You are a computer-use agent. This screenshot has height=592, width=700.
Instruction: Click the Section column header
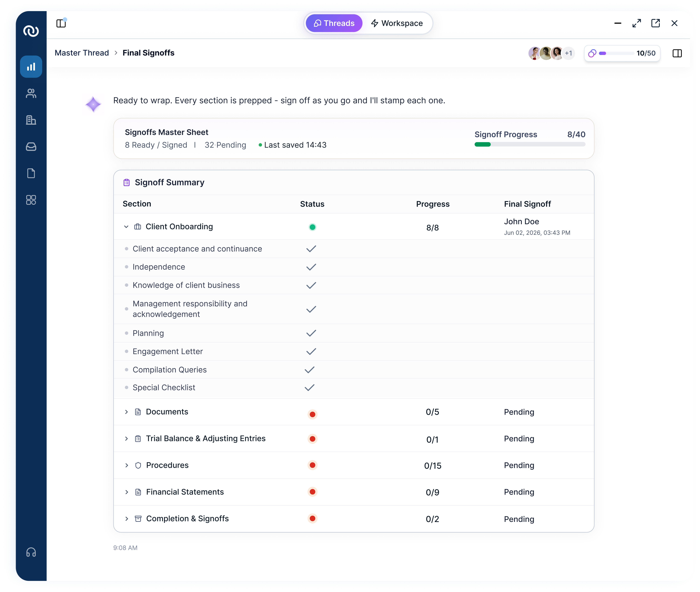[x=137, y=204]
